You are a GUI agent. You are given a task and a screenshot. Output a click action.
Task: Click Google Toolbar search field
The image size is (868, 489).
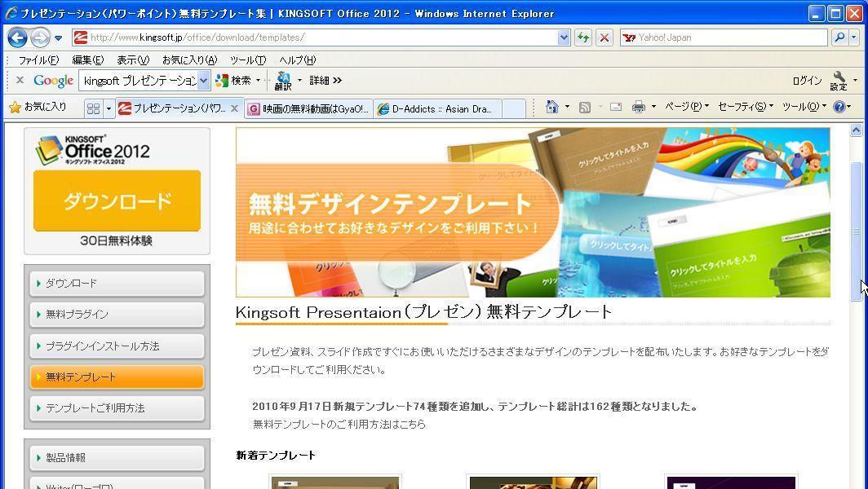pyautogui.click(x=139, y=81)
